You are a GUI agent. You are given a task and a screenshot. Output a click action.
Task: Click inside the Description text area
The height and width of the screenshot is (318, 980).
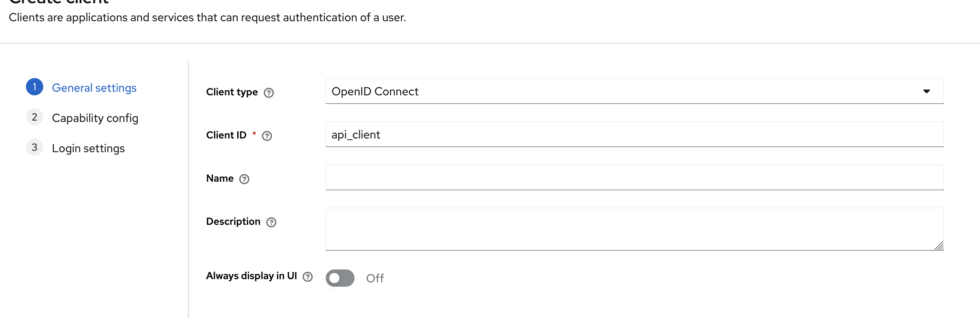coord(634,229)
